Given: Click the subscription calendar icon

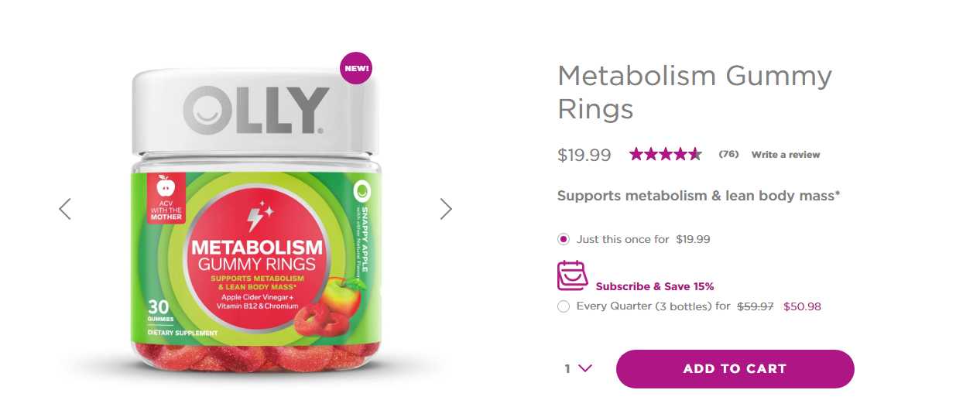Looking at the screenshot, I should click(573, 275).
